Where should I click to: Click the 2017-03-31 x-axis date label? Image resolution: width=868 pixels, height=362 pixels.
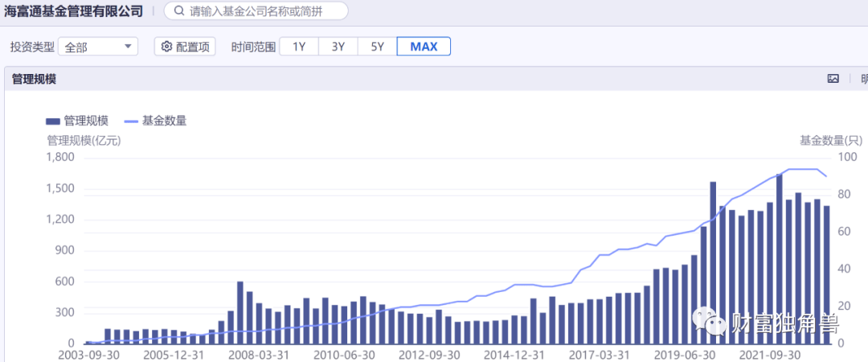click(x=599, y=355)
